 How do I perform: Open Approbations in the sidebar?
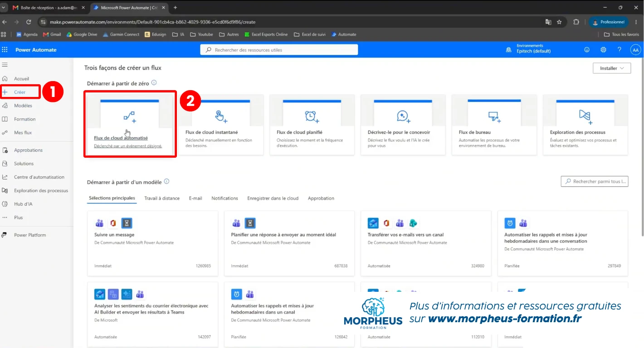[x=28, y=150]
